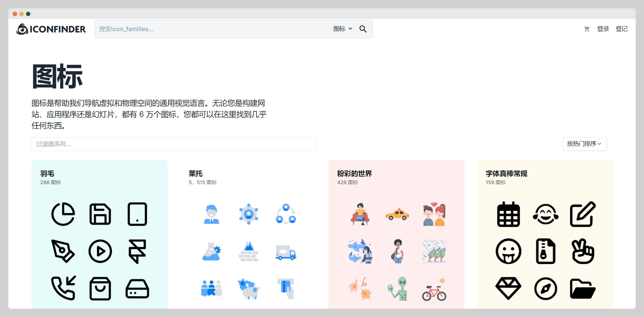The height and width of the screenshot is (317, 644).
Task: Select the play circle icon
Action: coord(100,251)
